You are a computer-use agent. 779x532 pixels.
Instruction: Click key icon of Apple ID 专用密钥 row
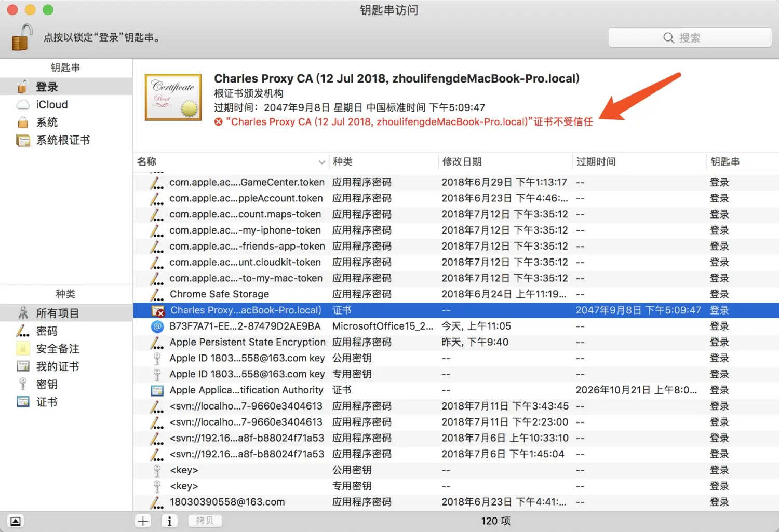pyautogui.click(x=157, y=375)
